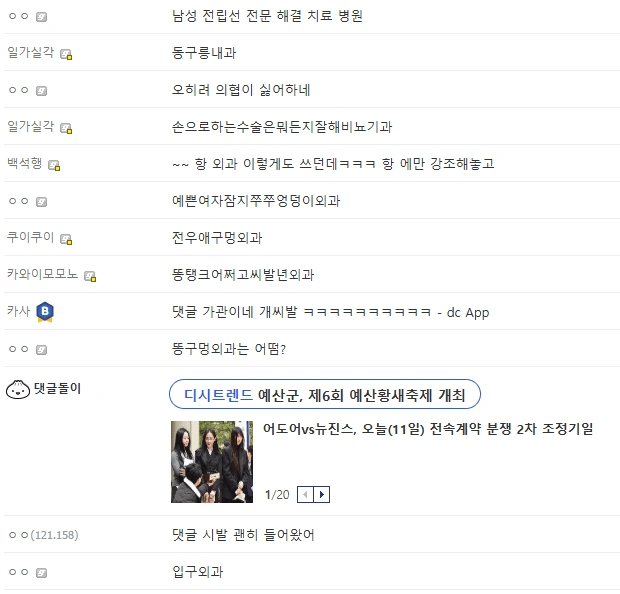
Task: Open the news photo thumbnail
Action: pyautogui.click(x=212, y=462)
